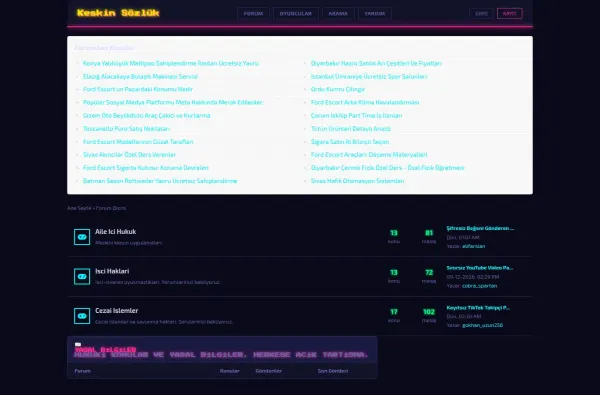
Task: Open Diyarbakır Hazro Satılık Arı Çeşitleri link
Action: point(376,63)
